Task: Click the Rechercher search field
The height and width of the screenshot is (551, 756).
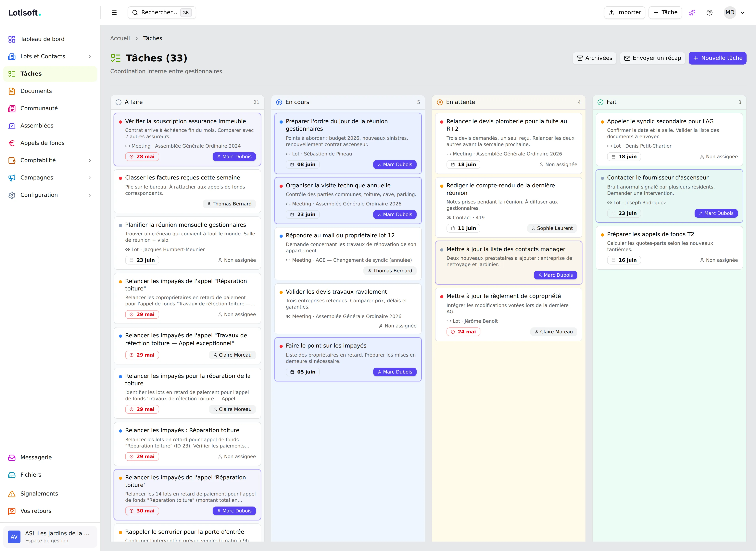Action: [162, 13]
